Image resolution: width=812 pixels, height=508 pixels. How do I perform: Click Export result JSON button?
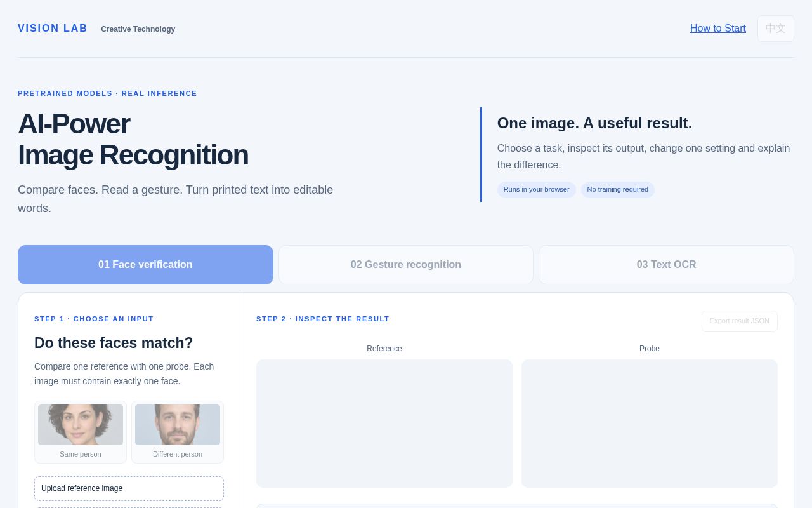click(x=740, y=321)
